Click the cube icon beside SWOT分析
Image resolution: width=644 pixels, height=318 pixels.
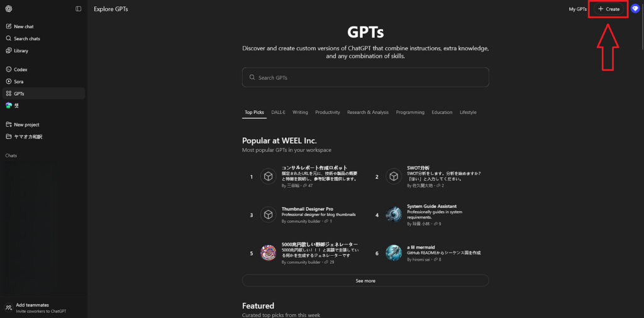(394, 176)
